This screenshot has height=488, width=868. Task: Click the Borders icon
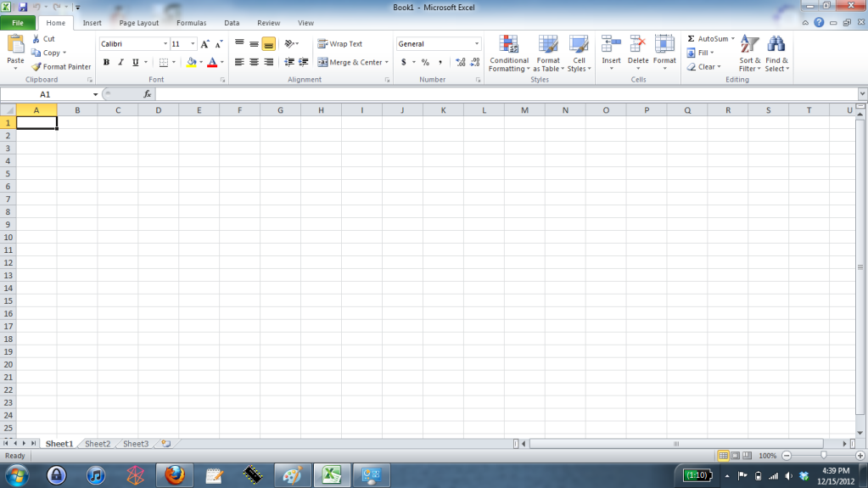pyautogui.click(x=163, y=62)
